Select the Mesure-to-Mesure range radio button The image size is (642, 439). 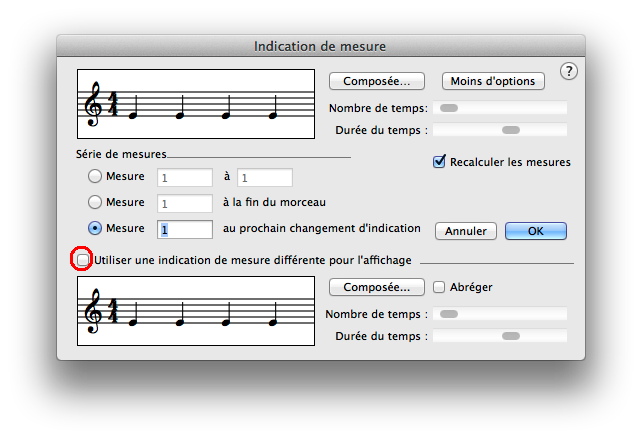coord(96,177)
